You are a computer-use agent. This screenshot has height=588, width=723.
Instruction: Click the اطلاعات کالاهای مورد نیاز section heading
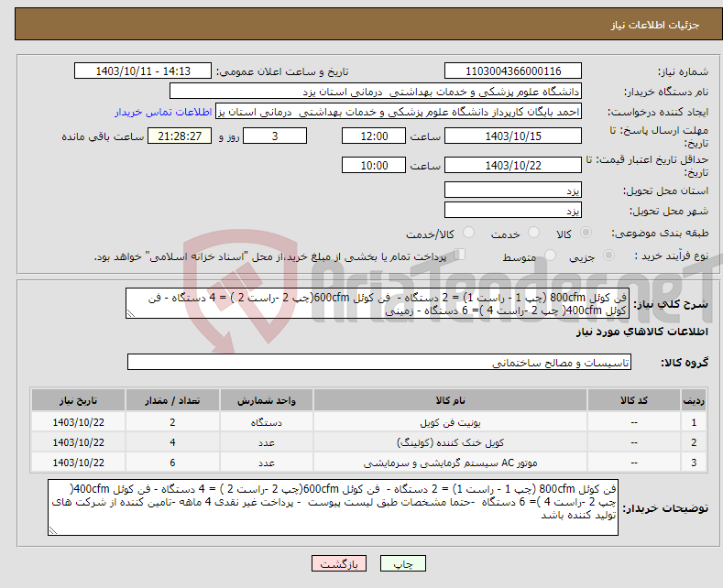point(641,332)
